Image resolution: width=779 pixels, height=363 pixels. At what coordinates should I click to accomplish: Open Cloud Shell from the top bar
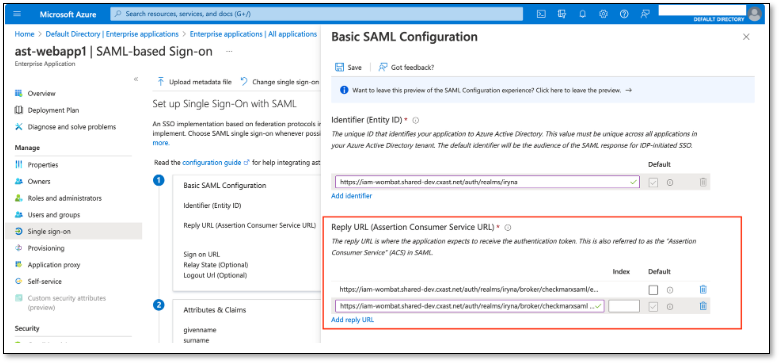point(542,14)
